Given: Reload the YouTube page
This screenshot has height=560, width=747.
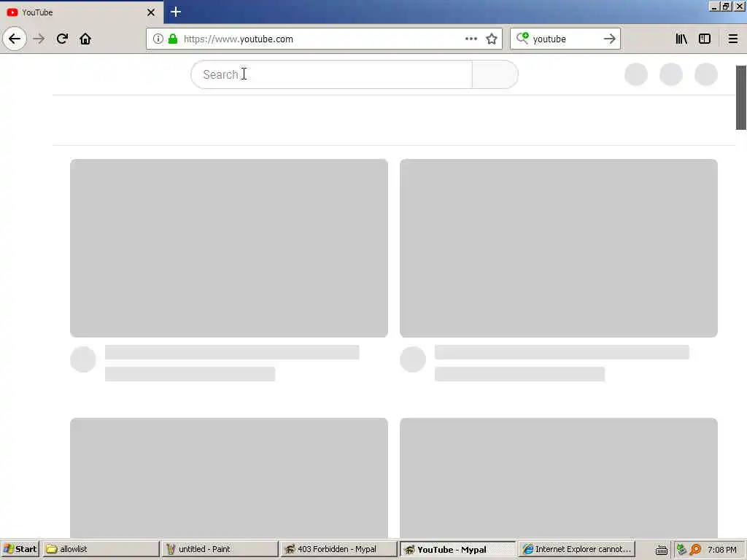Looking at the screenshot, I should [62, 39].
